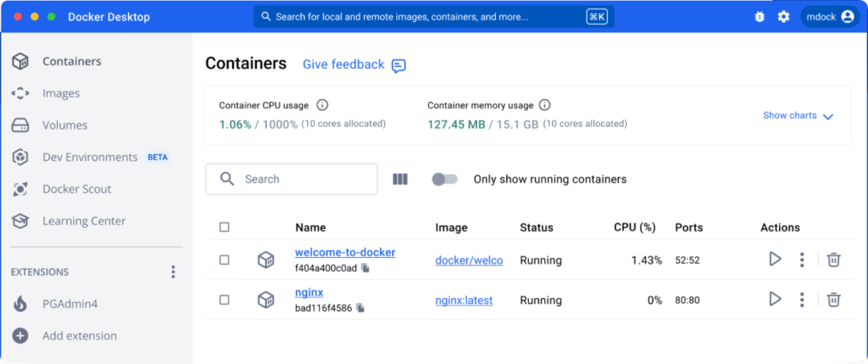Click the Images icon in sidebar
Image resolution: width=868 pixels, height=364 pixels.
[x=20, y=93]
